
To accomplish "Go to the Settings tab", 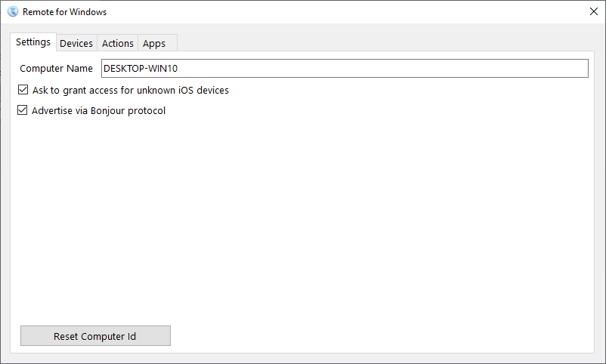I will pyautogui.click(x=33, y=42).
